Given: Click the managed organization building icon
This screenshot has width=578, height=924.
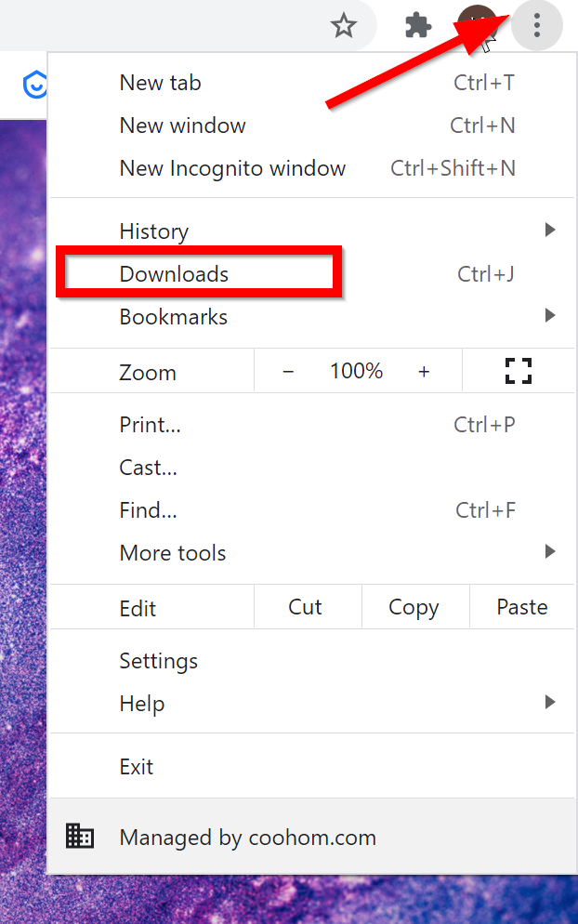Looking at the screenshot, I should point(80,836).
